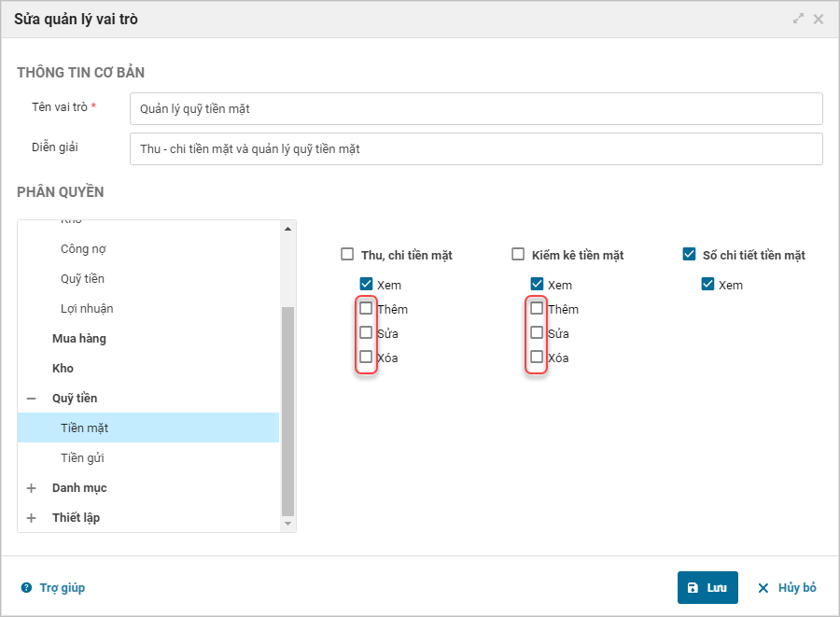The width and height of the screenshot is (840, 617).
Task: Select Tiền gửi in the permission tree
Action: [x=82, y=458]
